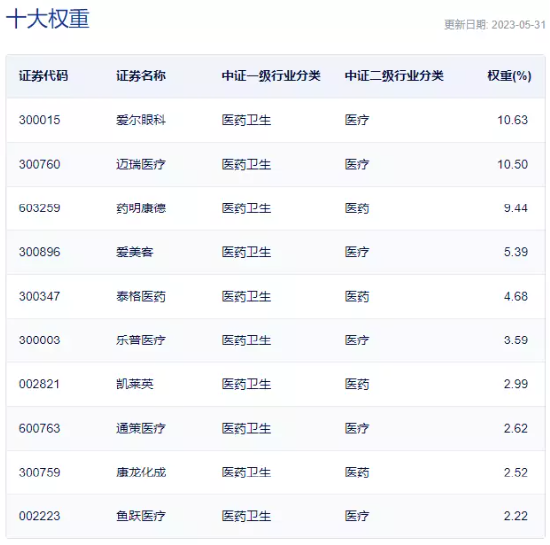Click 医药卫生 in 鱼跃医疗 row
550x545 pixels.
pyautogui.click(x=246, y=516)
